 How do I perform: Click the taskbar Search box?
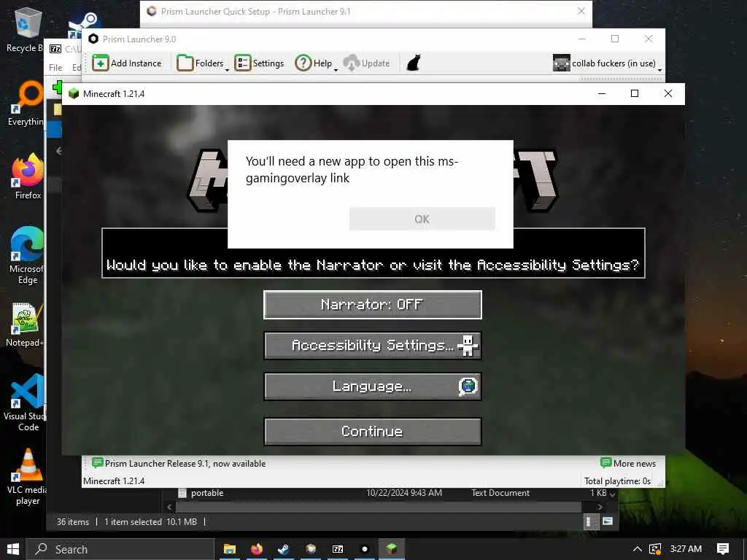[120, 549]
